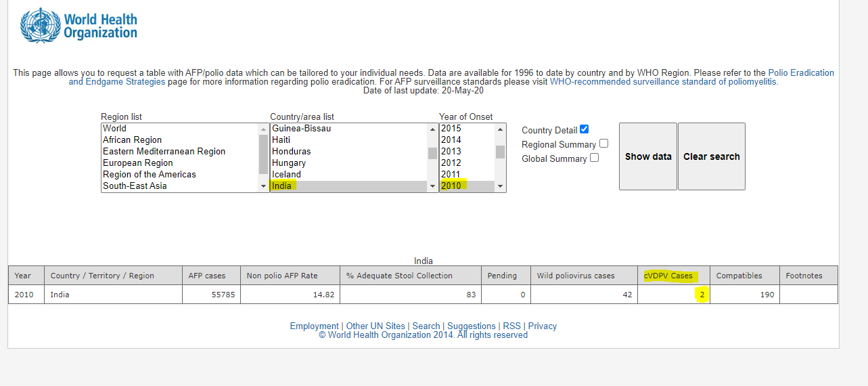Open Other UN Sites footer link
This screenshot has width=868, height=386.
tap(375, 326)
